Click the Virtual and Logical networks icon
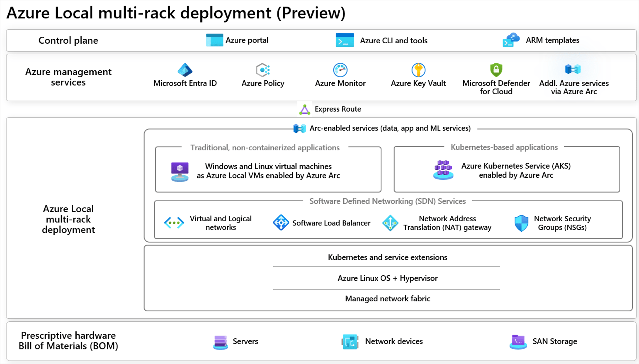Viewport: 639px width, 364px height. click(x=174, y=223)
